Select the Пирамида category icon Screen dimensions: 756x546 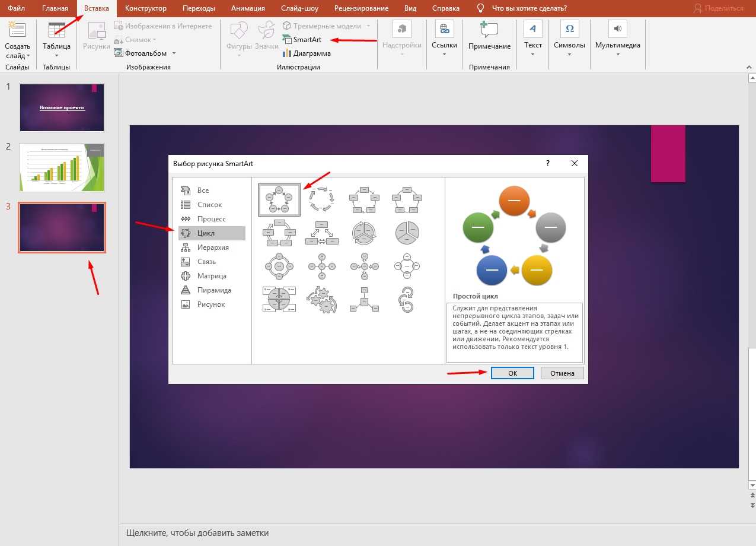[x=186, y=290]
